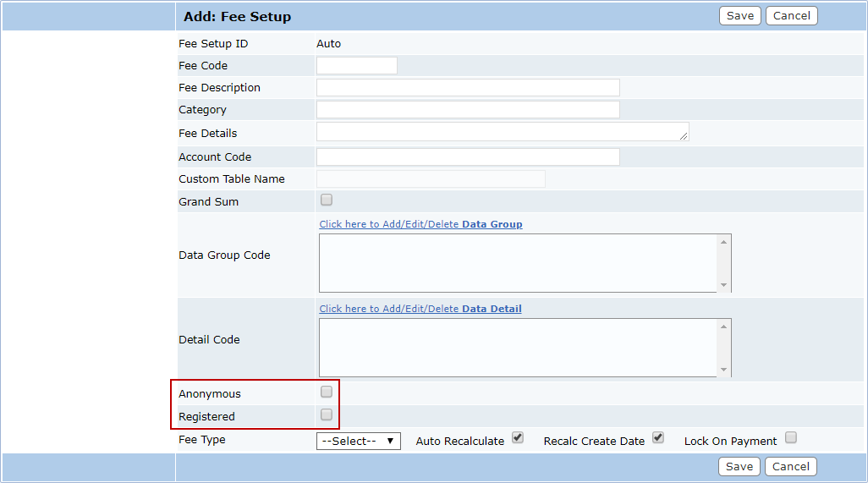The height and width of the screenshot is (483, 868).
Task: Tick the Registered checkbox
Action: (x=327, y=415)
